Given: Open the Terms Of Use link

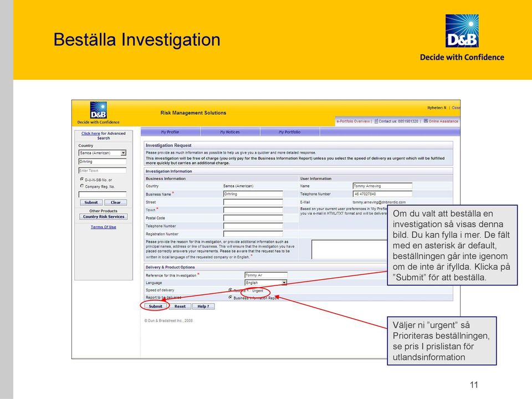Looking at the screenshot, I should [x=104, y=227].
